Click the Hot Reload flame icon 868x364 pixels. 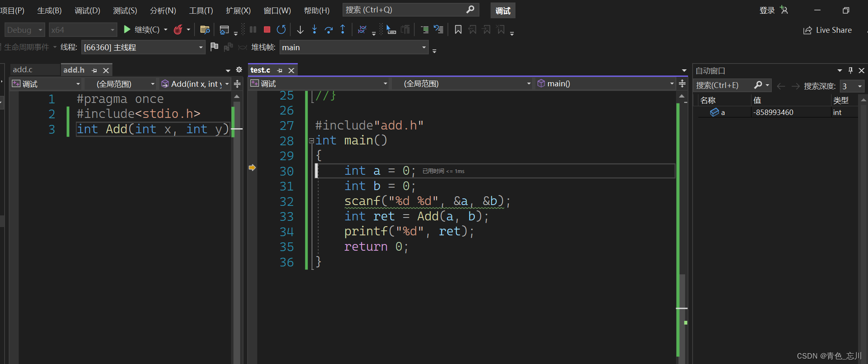(x=178, y=29)
